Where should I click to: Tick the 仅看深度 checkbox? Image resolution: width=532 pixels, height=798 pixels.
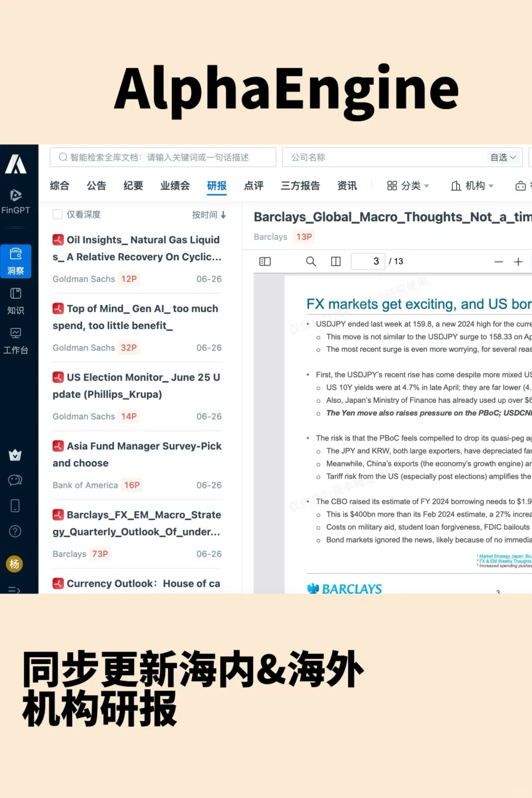coord(58,214)
